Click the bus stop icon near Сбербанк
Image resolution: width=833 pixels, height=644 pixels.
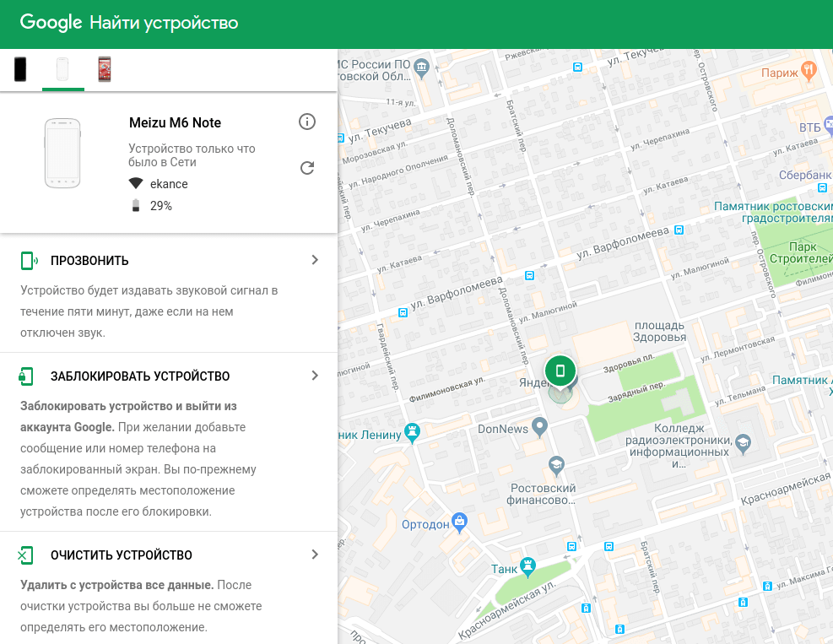[822, 187]
